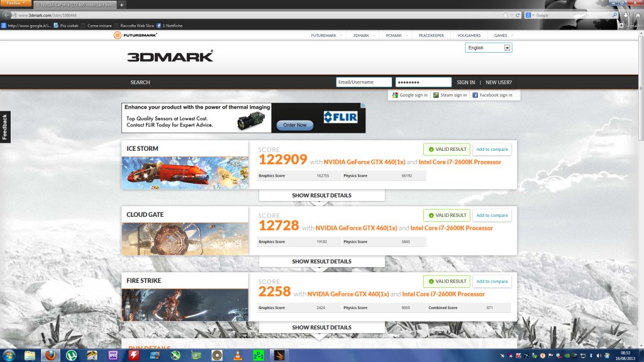Open Windows Explorer from the taskbar

(30, 356)
